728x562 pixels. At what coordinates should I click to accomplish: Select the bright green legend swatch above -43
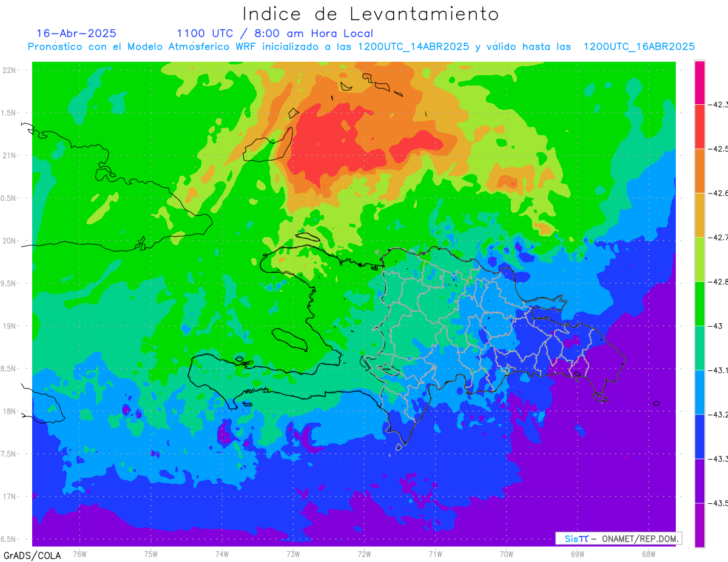click(x=699, y=304)
